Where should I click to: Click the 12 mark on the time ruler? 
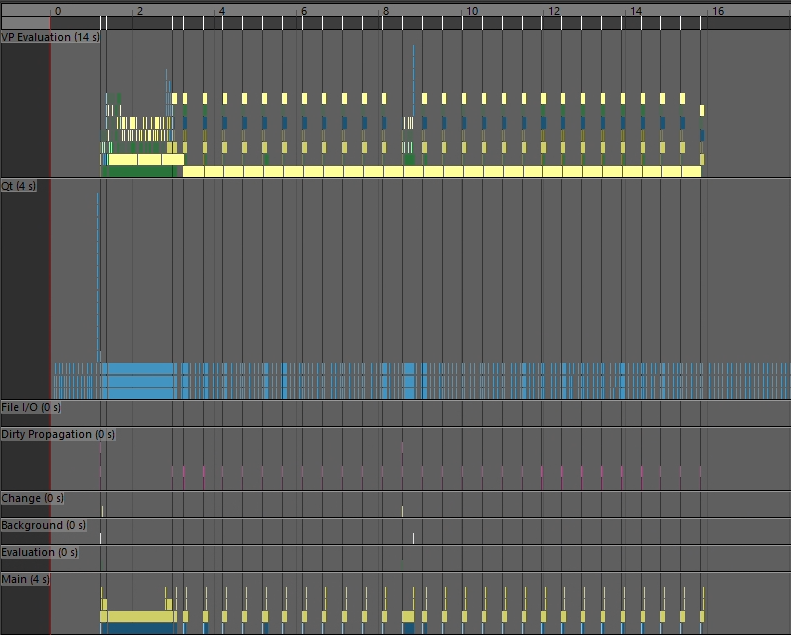tap(554, 11)
